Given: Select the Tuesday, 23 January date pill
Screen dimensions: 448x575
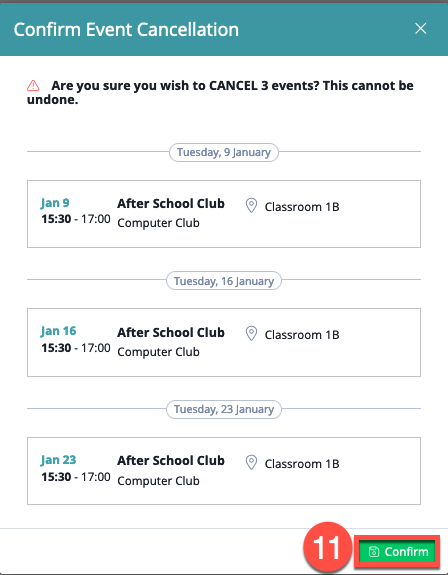Looking at the screenshot, I should [x=224, y=409].
